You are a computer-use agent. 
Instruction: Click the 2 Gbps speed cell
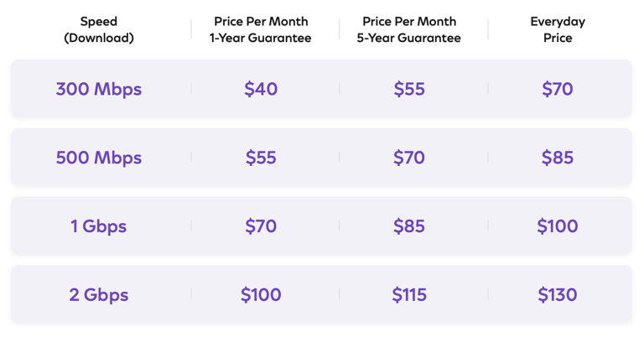pos(99,295)
